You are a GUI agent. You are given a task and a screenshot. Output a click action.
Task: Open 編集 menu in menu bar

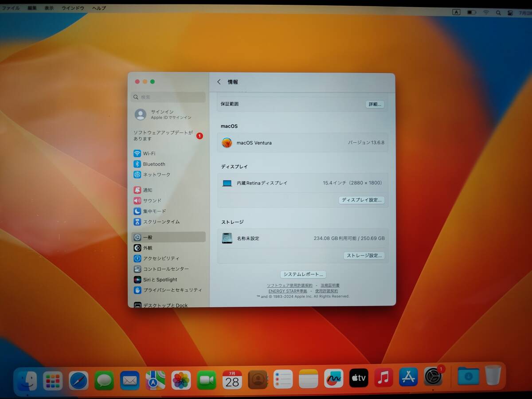tap(32, 8)
